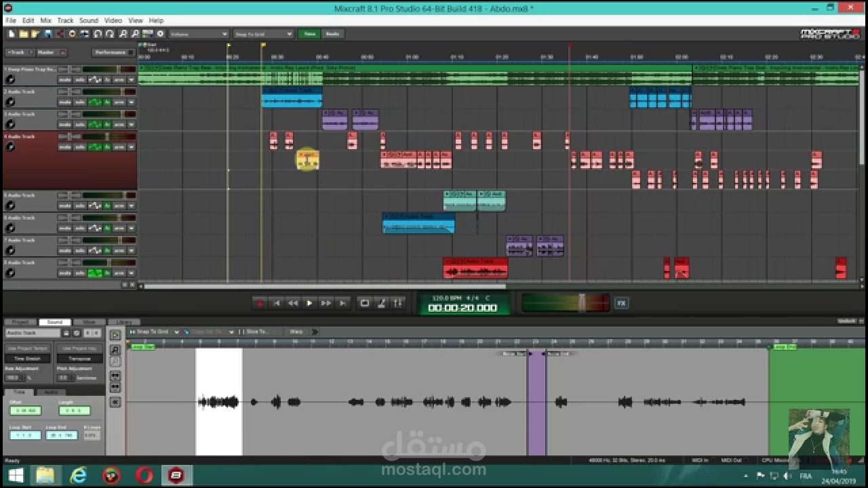Open the File menu

[x=11, y=21]
